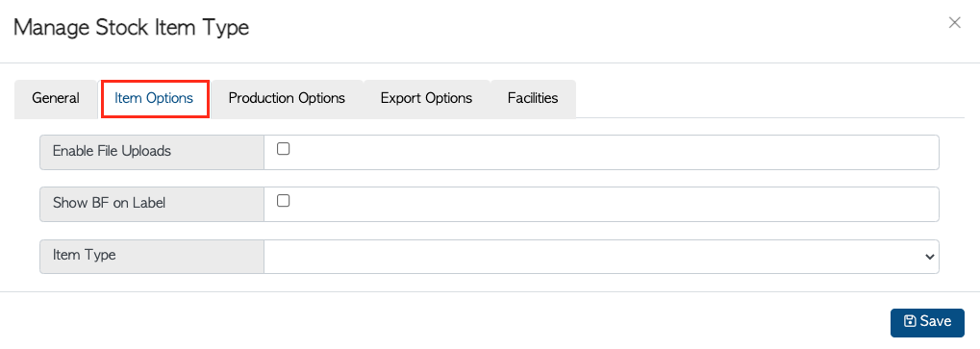The width and height of the screenshot is (980, 349).
Task: Click blank area beside Show BF checkbox
Action: (613, 204)
